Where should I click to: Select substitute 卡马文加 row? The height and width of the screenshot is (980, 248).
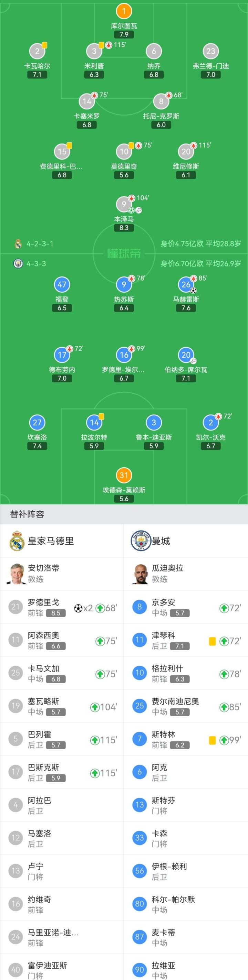(x=62, y=673)
